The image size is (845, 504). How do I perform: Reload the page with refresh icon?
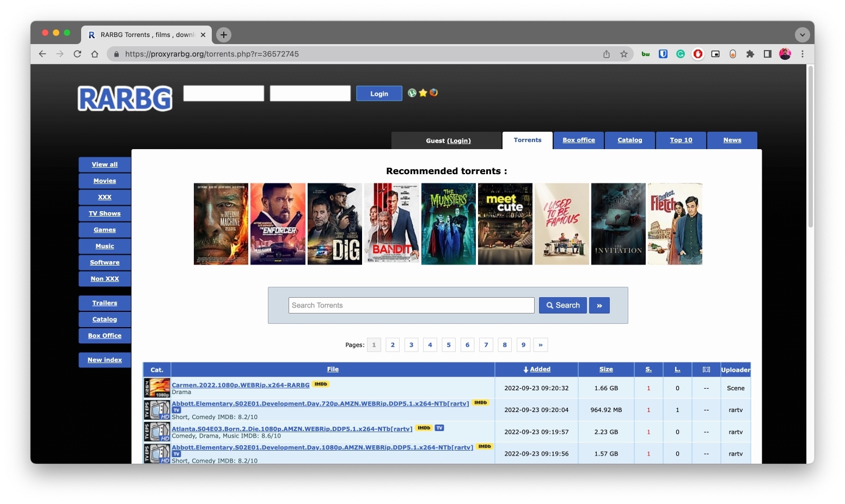(x=77, y=54)
